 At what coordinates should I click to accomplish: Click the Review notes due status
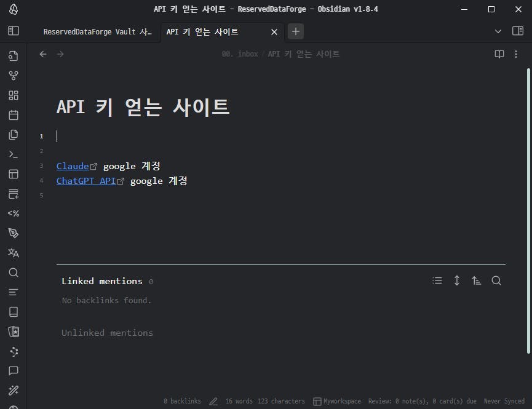422,401
